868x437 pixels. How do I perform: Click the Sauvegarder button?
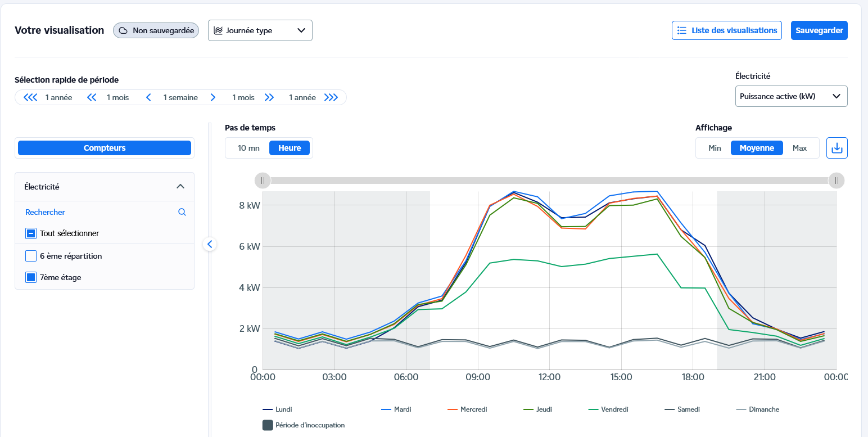click(x=819, y=30)
